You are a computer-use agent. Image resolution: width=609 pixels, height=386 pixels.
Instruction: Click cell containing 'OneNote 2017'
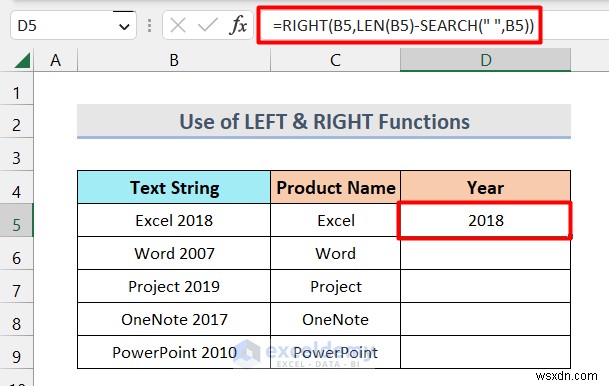point(174,319)
